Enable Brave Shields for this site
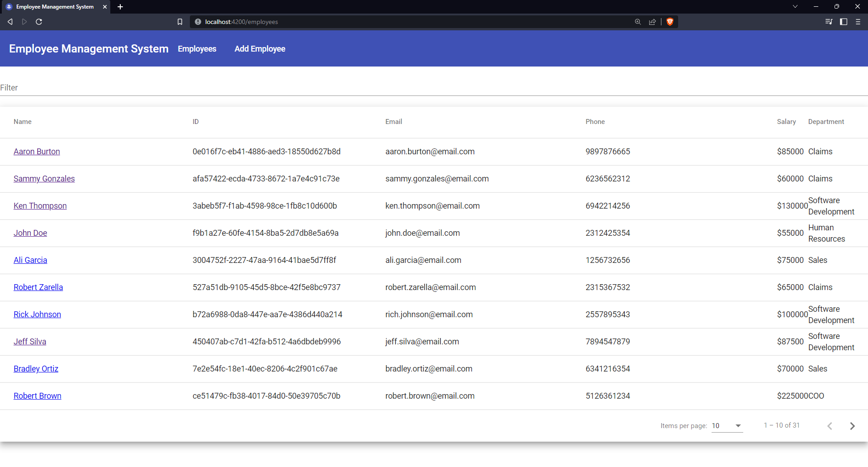 coord(670,21)
